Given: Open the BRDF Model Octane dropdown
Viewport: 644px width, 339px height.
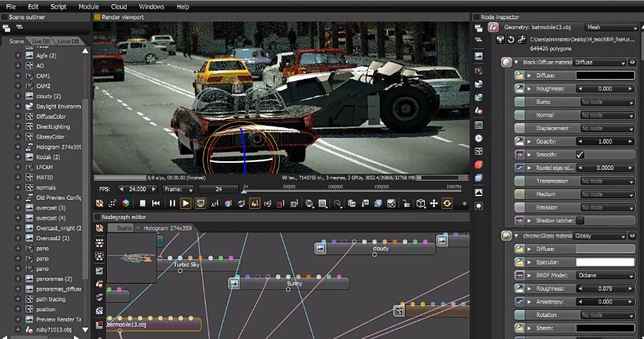Looking at the screenshot, I should coord(606,275).
